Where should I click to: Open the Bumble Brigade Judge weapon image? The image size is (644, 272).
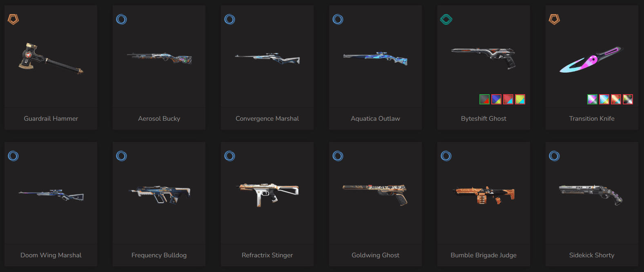[484, 195]
